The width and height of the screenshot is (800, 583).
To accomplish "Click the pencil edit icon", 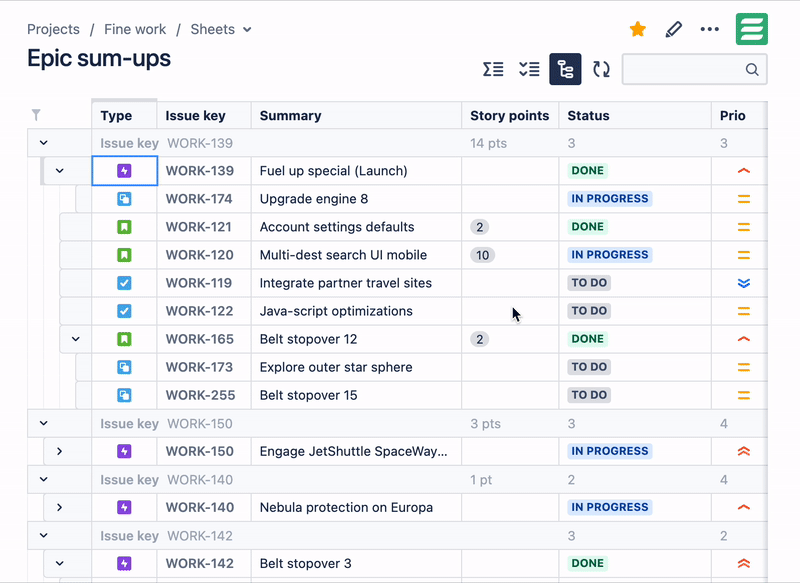I will click(x=673, y=29).
